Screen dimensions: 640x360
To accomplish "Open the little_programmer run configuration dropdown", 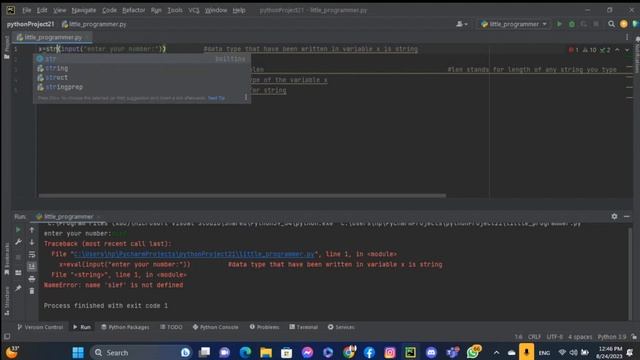I will click(513, 24).
